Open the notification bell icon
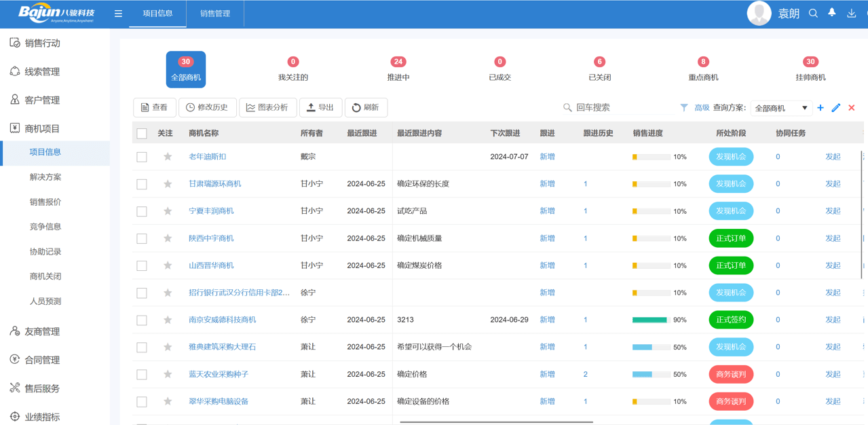 coord(831,12)
